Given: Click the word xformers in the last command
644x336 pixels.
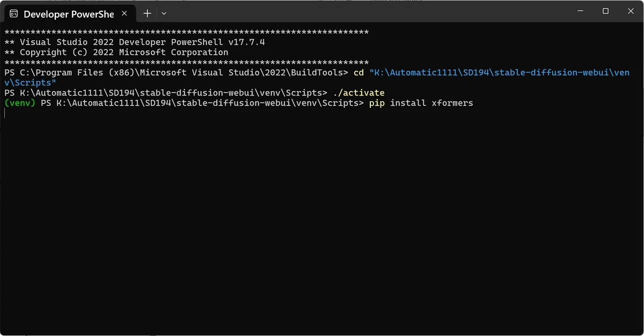Looking at the screenshot, I should [x=452, y=103].
